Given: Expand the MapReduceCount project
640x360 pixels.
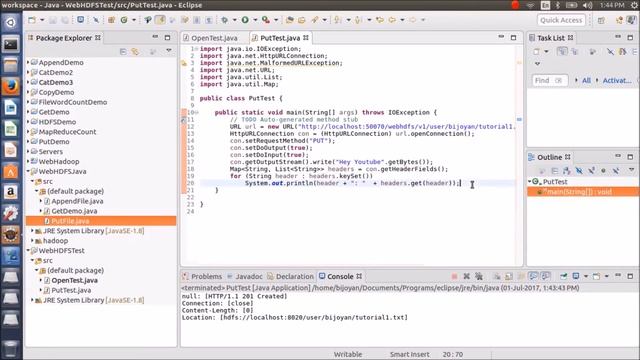Looking at the screenshot, I should (x=28, y=132).
